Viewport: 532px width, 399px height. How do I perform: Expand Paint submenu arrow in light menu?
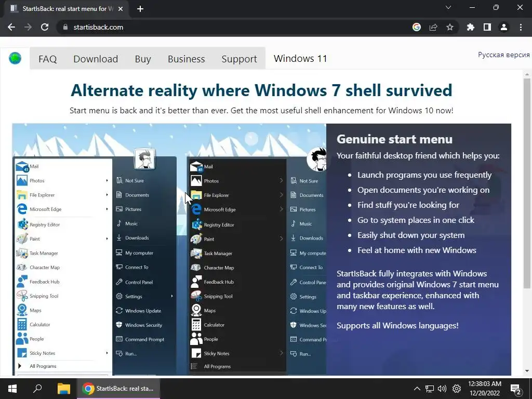107,238
